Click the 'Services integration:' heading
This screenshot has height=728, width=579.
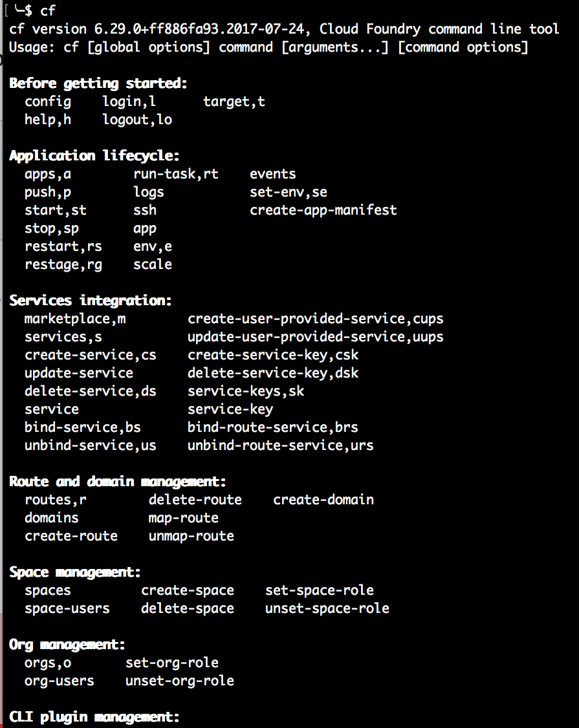[91, 301]
